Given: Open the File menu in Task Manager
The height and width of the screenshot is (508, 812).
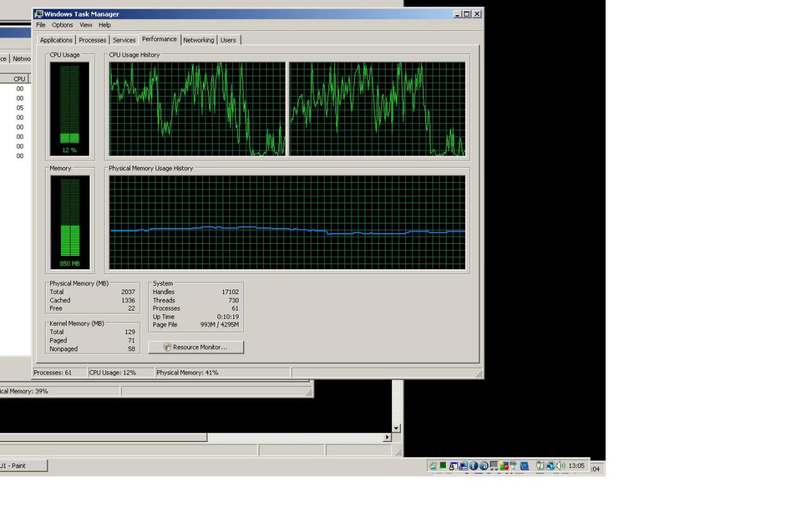Looking at the screenshot, I should pyautogui.click(x=41, y=25).
